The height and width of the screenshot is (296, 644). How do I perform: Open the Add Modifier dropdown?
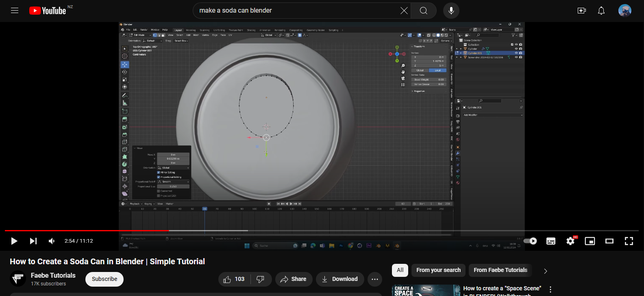click(493, 115)
